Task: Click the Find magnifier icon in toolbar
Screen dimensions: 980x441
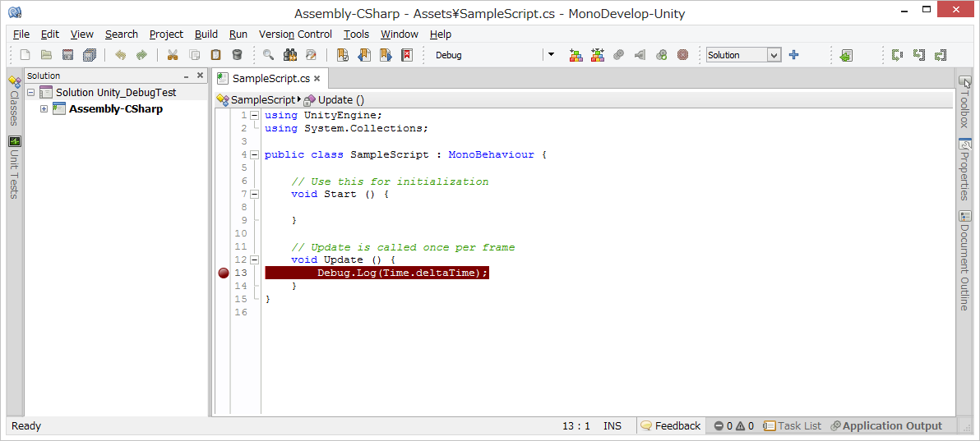Action: pyautogui.click(x=268, y=55)
